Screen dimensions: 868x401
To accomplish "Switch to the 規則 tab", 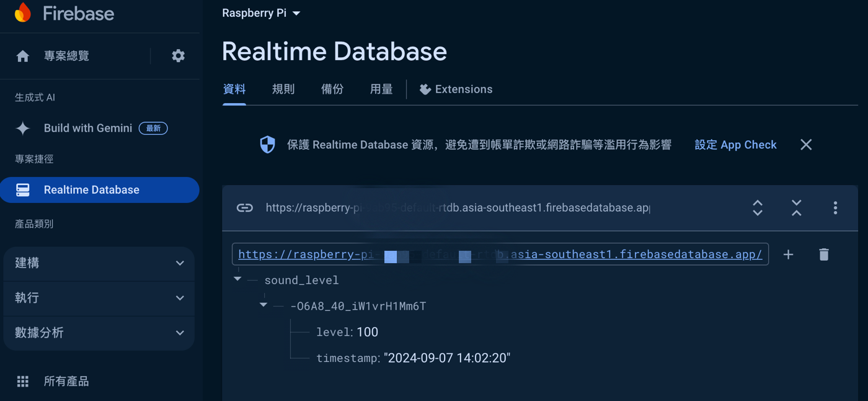I will (x=283, y=89).
